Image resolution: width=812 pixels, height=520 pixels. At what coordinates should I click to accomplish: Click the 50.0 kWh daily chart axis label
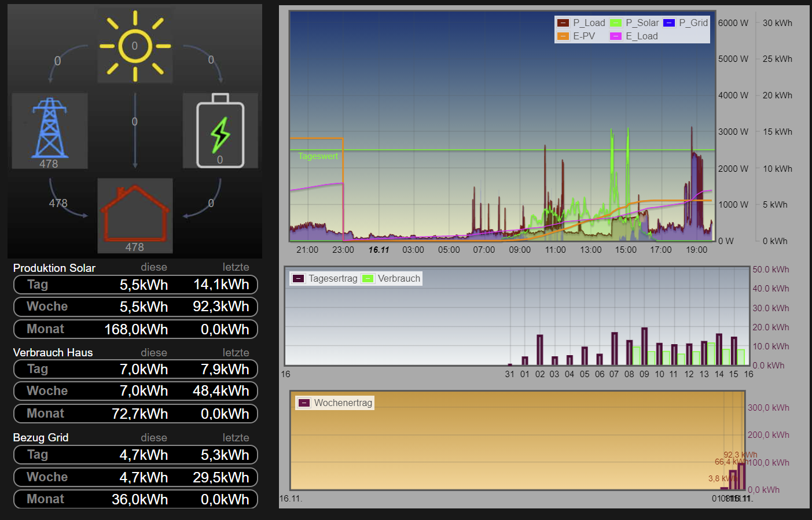770,270
